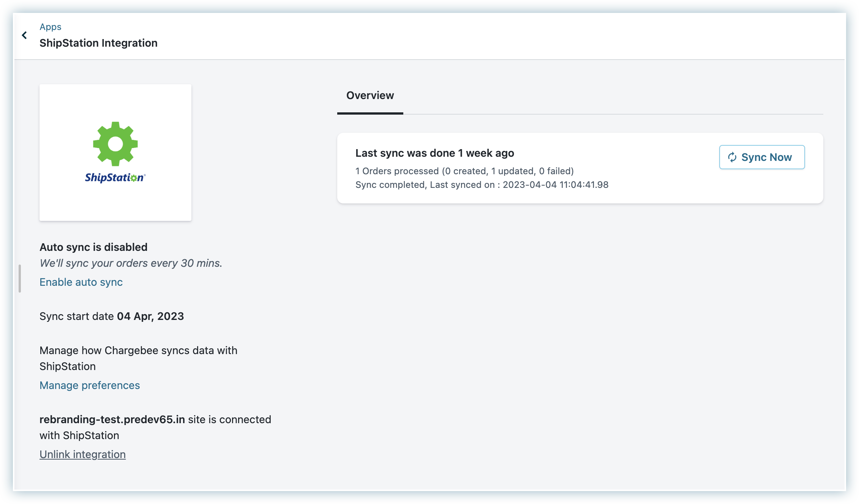The width and height of the screenshot is (859, 504).
Task: Click the green ShipStation gear logo
Action: [115, 144]
